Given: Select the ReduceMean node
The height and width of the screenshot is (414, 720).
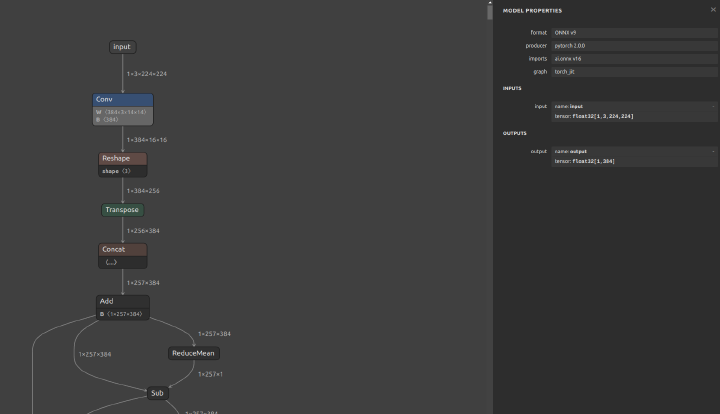Looking at the screenshot, I should [193, 353].
